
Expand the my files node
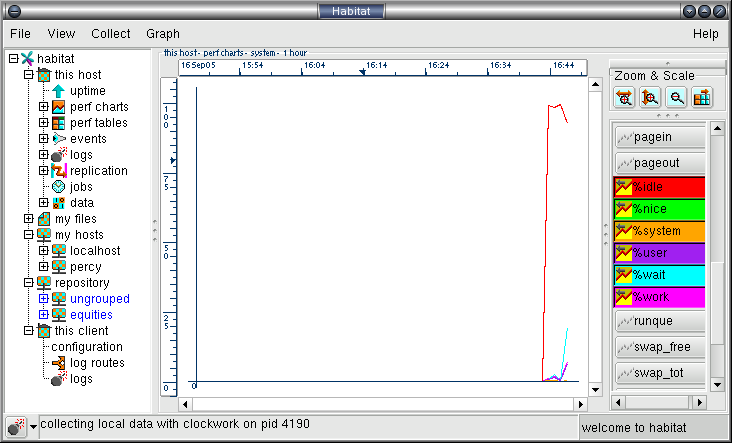click(28, 218)
